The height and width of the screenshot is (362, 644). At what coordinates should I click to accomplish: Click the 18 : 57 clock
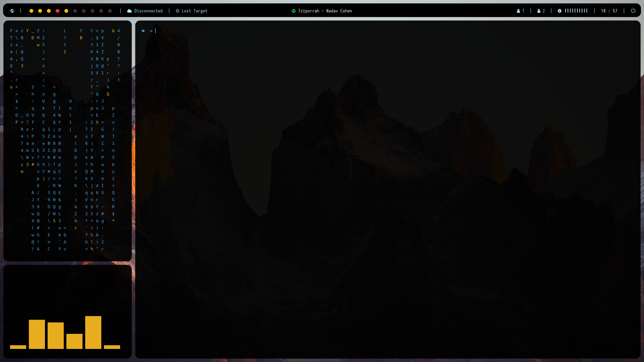click(x=609, y=11)
